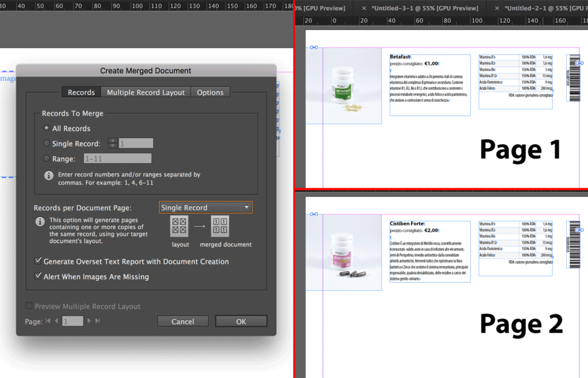
Task: Click the link icon above Cistiben image frame
Action: (x=314, y=214)
